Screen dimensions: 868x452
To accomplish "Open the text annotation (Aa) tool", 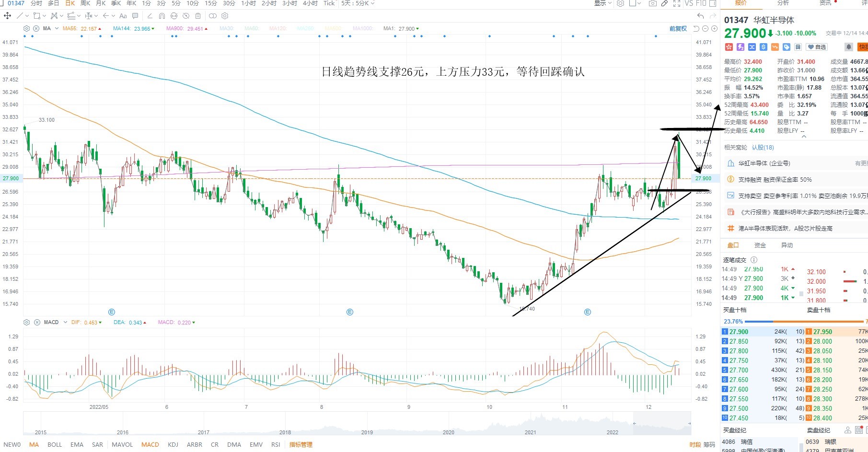I will (123, 16).
